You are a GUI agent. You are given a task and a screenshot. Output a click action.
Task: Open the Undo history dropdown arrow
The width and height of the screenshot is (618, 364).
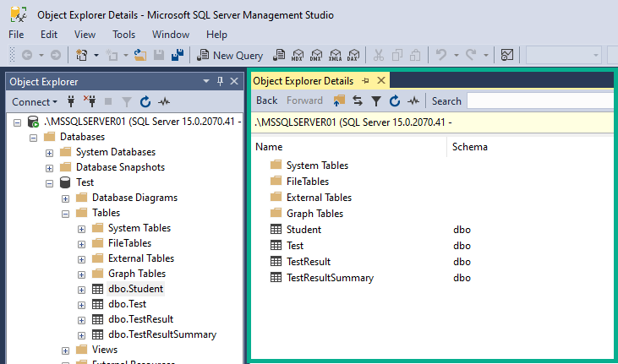[x=456, y=55]
